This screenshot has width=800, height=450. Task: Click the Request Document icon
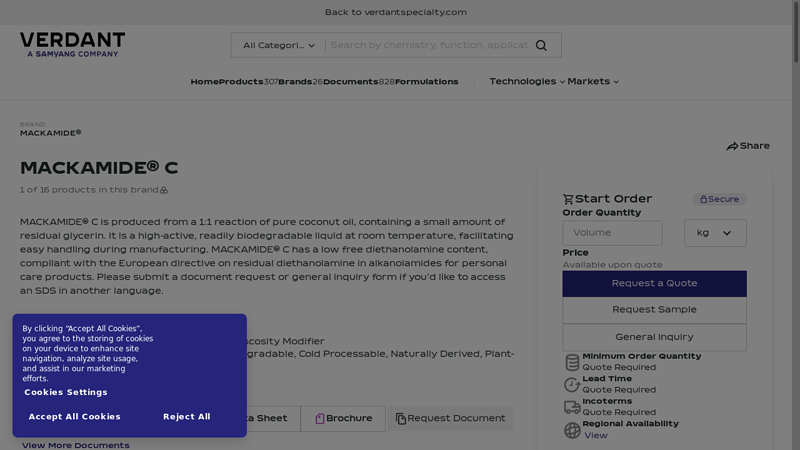[401, 419]
